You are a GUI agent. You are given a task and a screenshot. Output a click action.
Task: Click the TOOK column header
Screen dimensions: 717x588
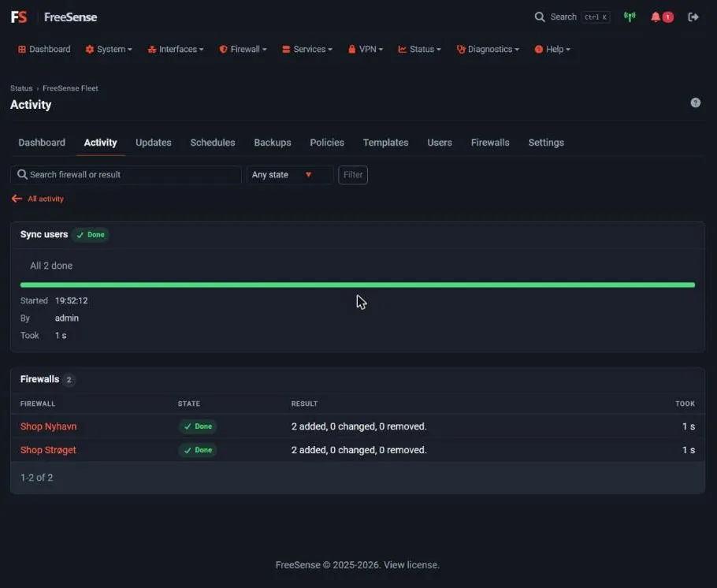tap(685, 404)
